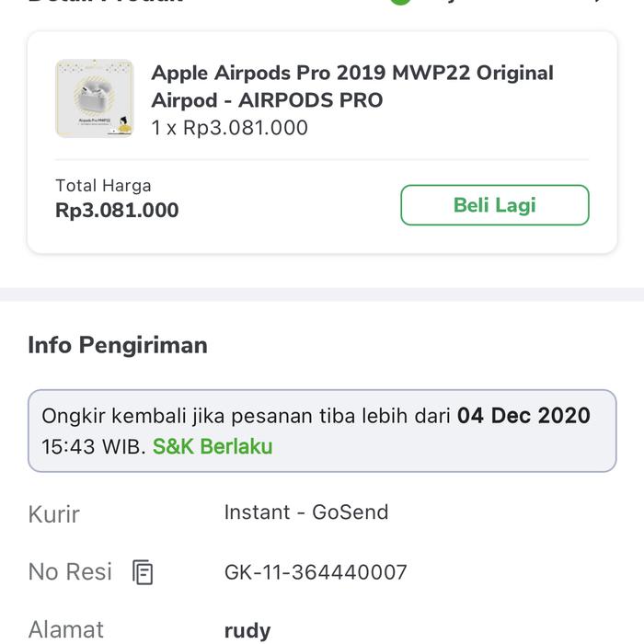Open the Apple Airpods Pro 2019 product title
Image resolution: width=644 pixels, height=644 pixels.
(352, 73)
